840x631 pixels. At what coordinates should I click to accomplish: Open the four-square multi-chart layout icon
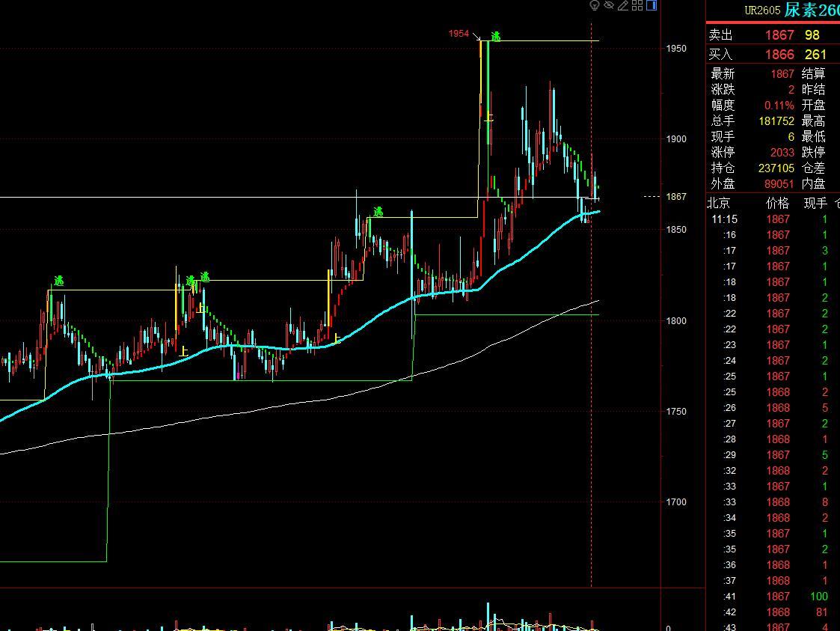click(637, 5)
